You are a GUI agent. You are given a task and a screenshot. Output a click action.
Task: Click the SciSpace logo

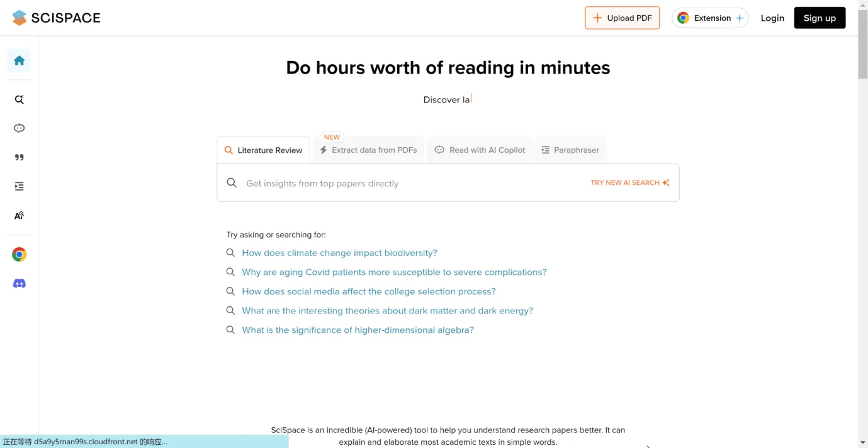(x=55, y=18)
